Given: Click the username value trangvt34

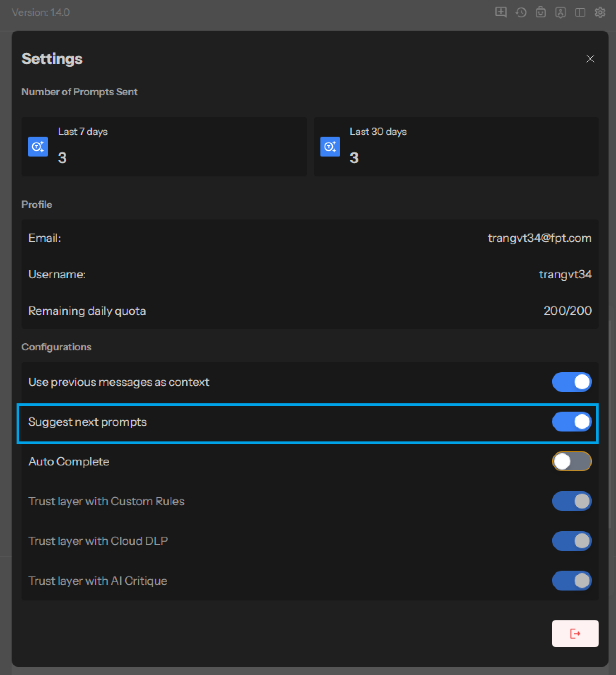Looking at the screenshot, I should 565,274.
